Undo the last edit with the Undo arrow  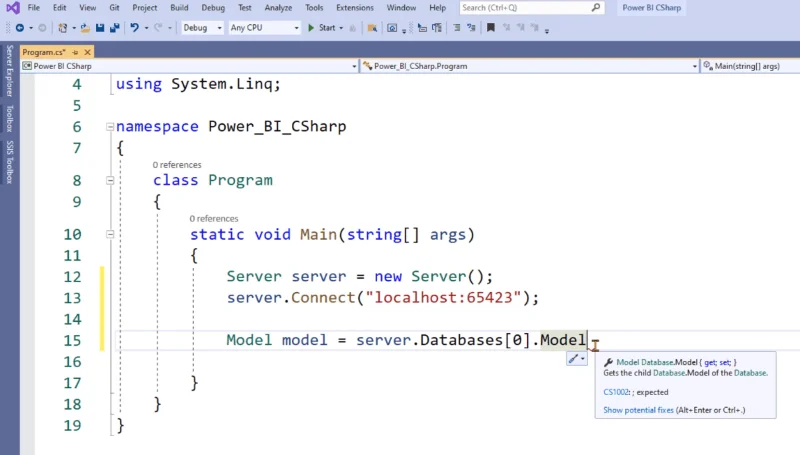[134, 28]
